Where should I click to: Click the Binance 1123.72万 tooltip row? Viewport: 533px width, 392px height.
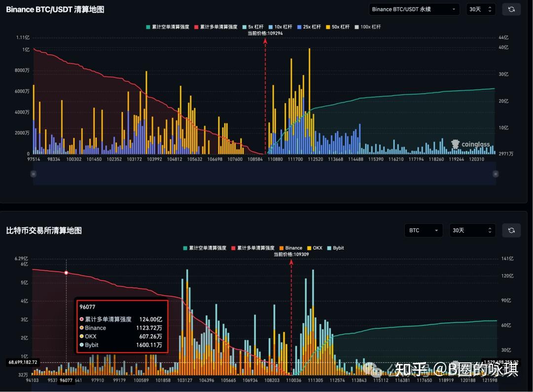click(121, 328)
